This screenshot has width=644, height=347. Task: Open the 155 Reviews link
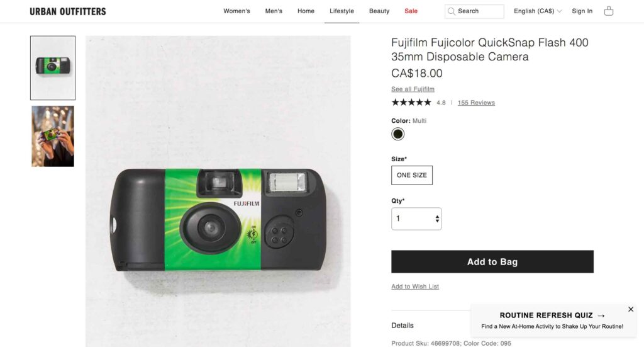click(476, 103)
